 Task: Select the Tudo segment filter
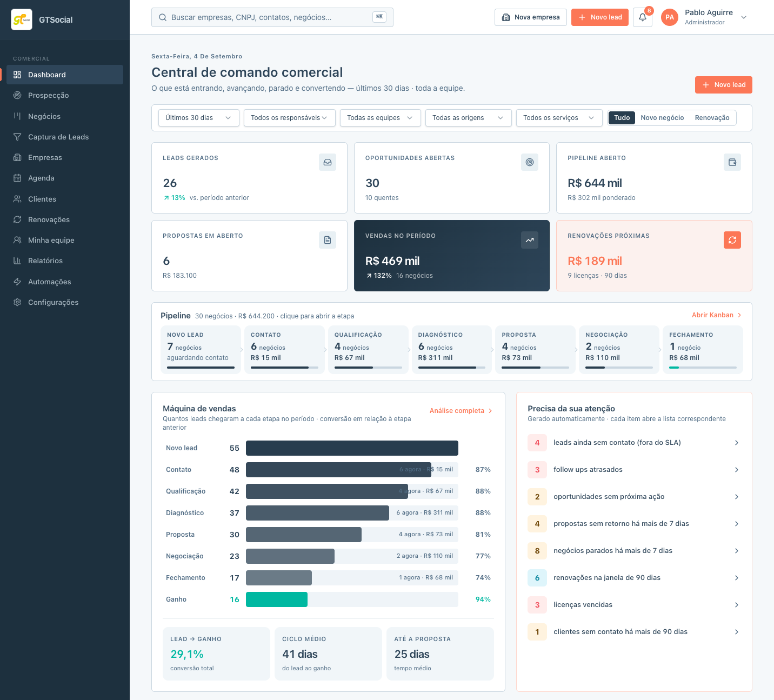click(x=622, y=118)
